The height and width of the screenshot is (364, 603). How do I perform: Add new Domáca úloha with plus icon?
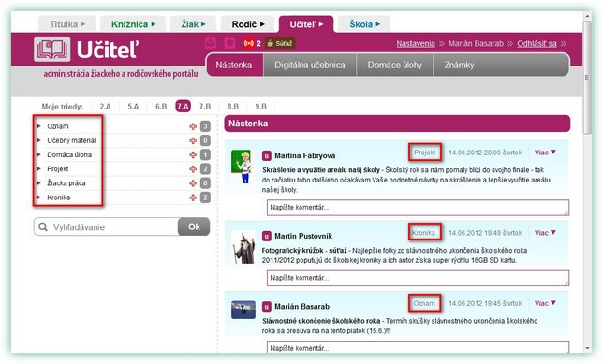(x=193, y=155)
